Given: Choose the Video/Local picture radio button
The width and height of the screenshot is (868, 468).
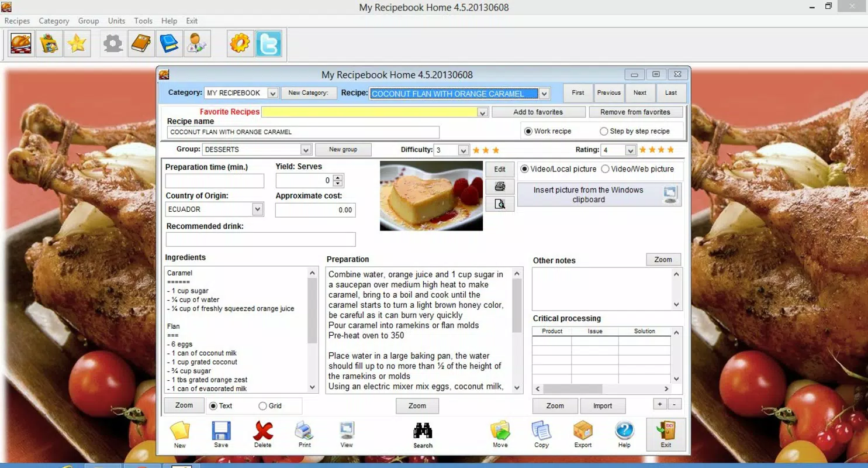Looking at the screenshot, I should [x=524, y=169].
